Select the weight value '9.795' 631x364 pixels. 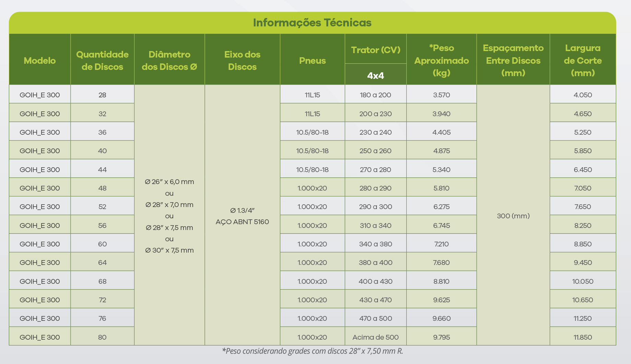(x=441, y=337)
